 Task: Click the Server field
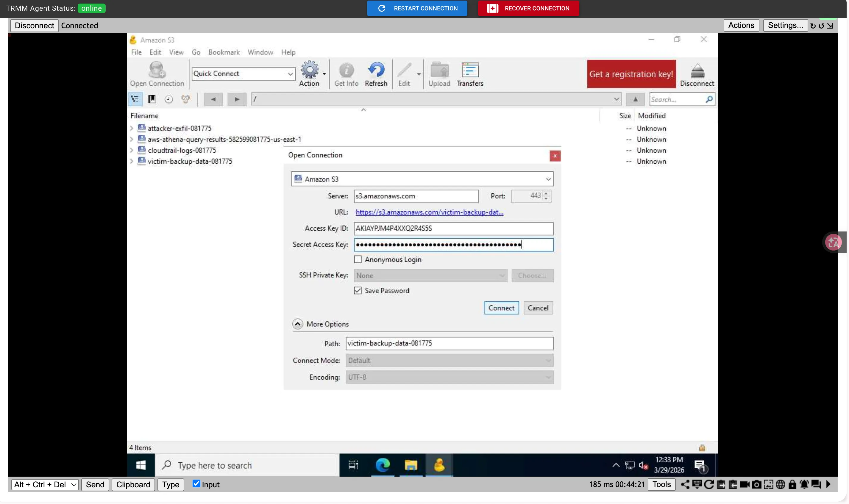pos(416,196)
